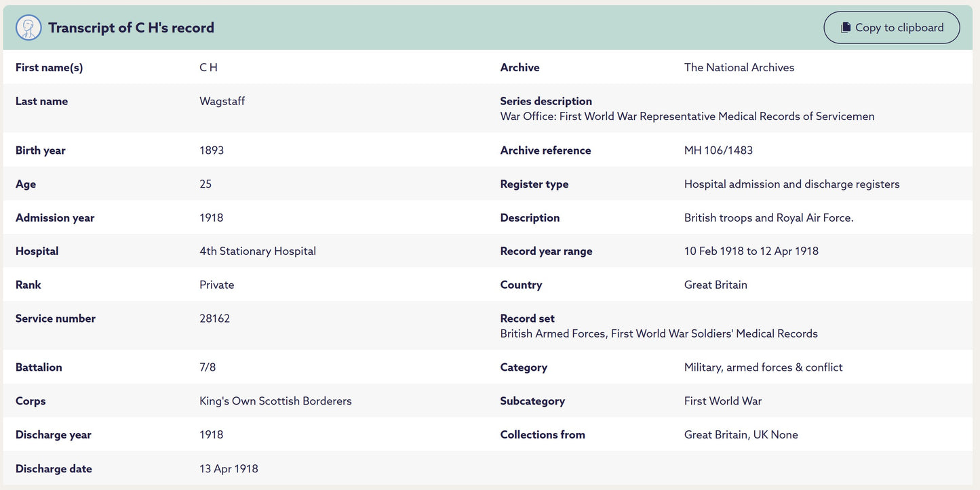The height and width of the screenshot is (490, 980).
Task: Click the discharge date 13 Apr 1918
Action: click(229, 469)
